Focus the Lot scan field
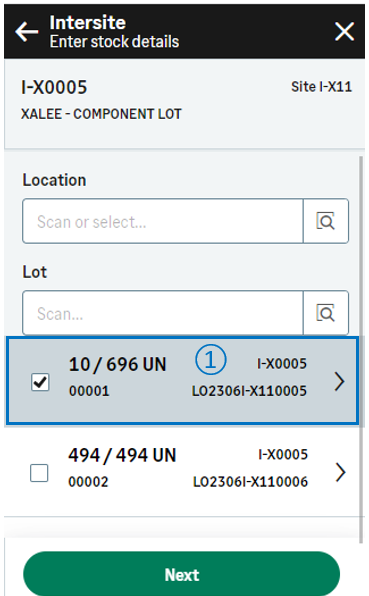The image size is (369, 596). (x=163, y=313)
